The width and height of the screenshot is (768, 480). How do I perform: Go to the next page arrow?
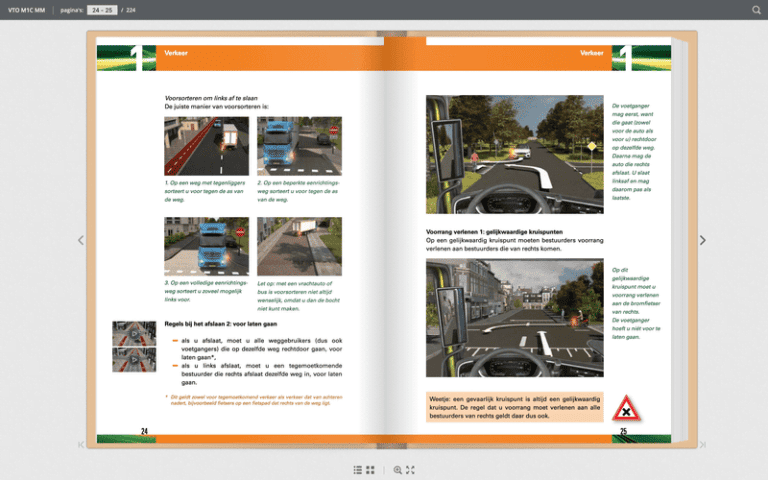point(702,240)
